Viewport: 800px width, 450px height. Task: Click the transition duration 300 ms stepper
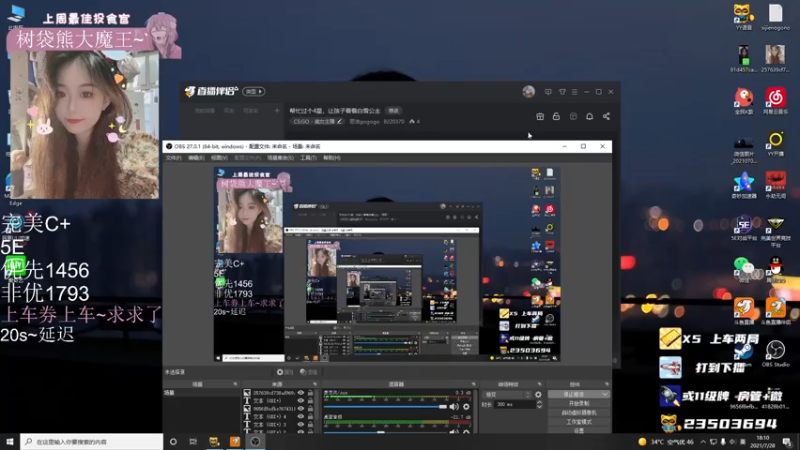(x=539, y=404)
